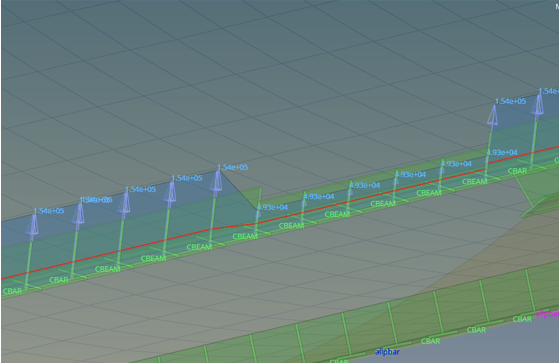Select the blue allpbar label
This screenshot has width=559, height=363.
pyautogui.click(x=387, y=352)
